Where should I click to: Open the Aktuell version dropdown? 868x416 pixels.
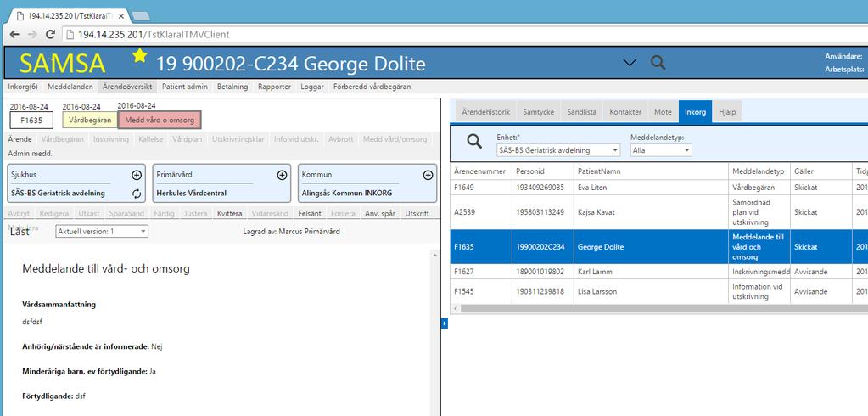point(102,232)
